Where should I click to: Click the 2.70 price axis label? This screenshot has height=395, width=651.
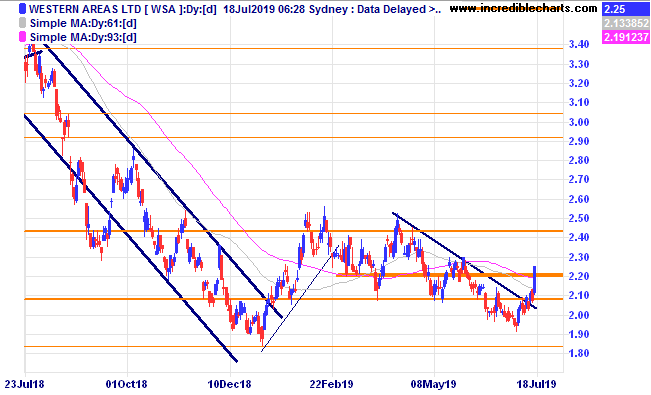(579, 179)
